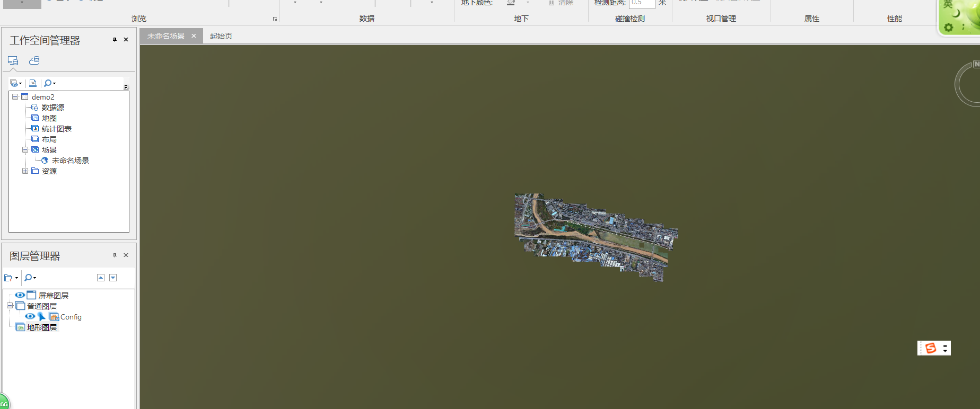Select the 普通图层 group
The height and width of the screenshot is (409, 980).
pos(42,306)
